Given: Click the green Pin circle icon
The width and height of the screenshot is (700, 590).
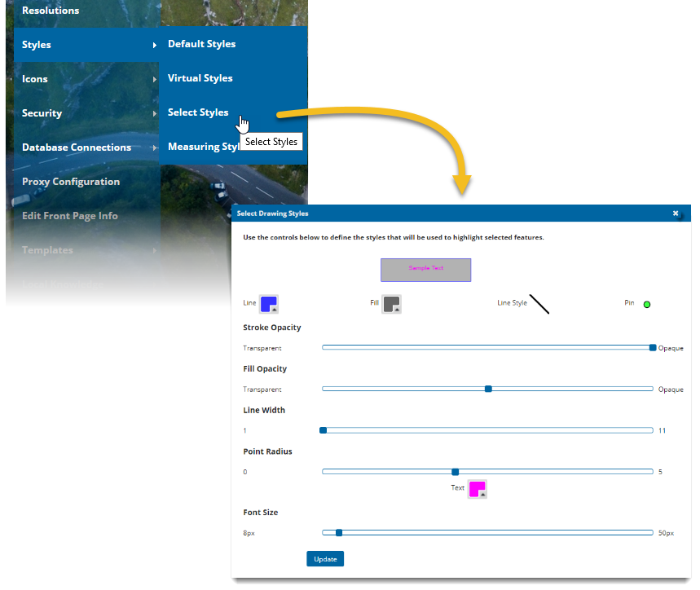Looking at the screenshot, I should coord(647,305).
